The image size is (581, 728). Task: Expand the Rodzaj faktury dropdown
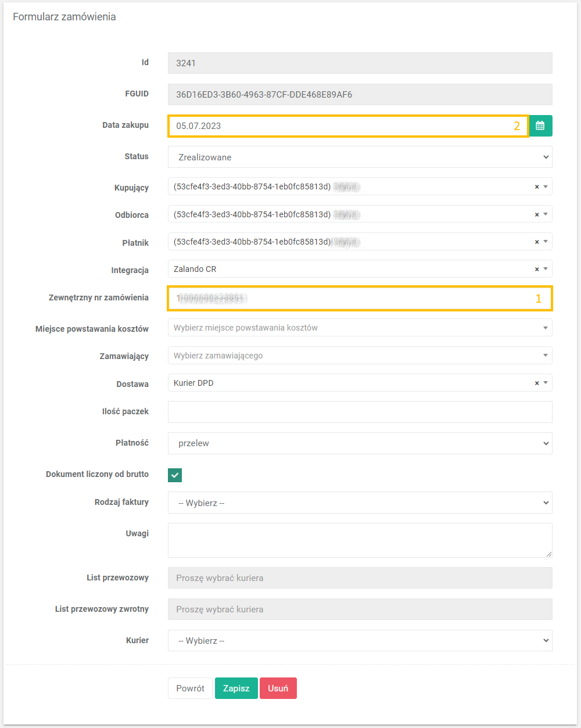360,503
